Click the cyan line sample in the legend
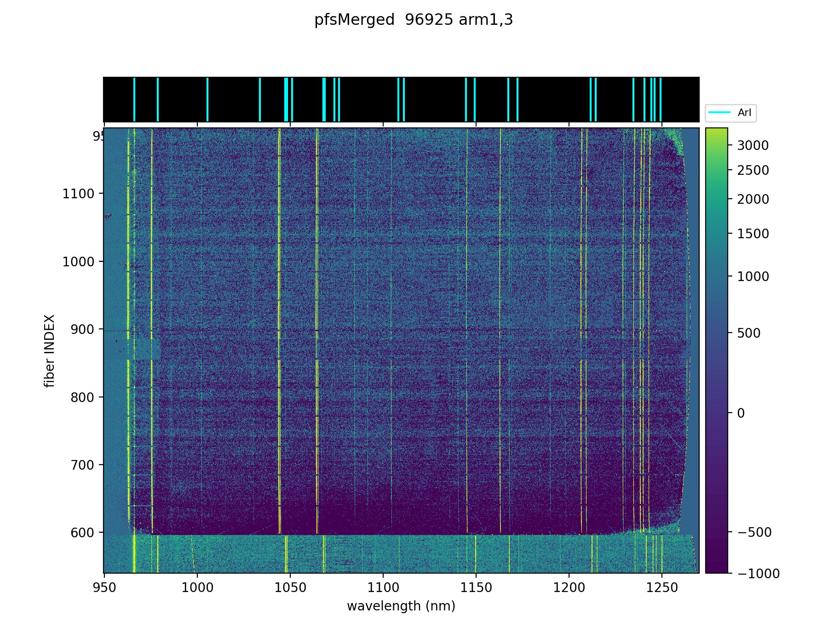The image size is (828, 644). click(x=719, y=113)
